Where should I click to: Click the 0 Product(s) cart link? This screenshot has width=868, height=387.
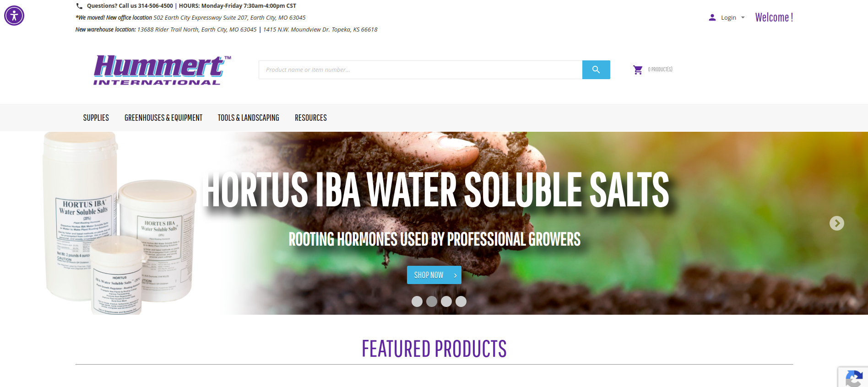(x=660, y=70)
